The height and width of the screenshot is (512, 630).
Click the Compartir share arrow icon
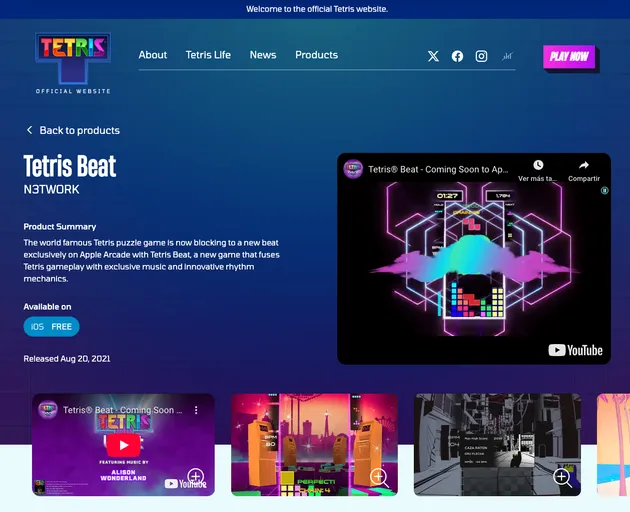[x=584, y=165]
